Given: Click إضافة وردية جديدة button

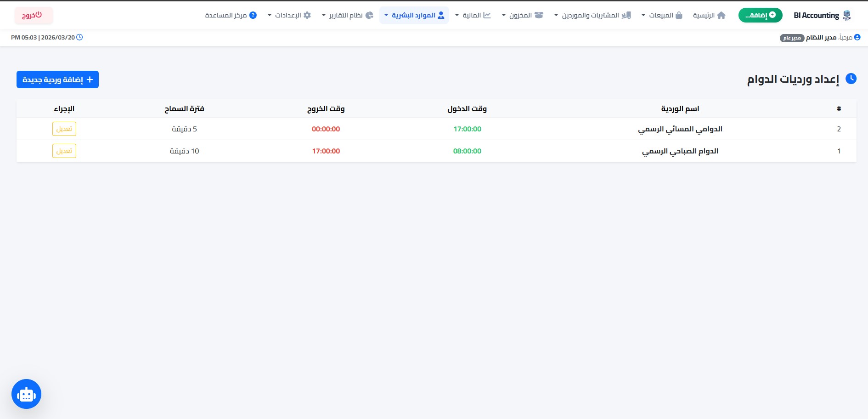Looking at the screenshot, I should tap(57, 79).
